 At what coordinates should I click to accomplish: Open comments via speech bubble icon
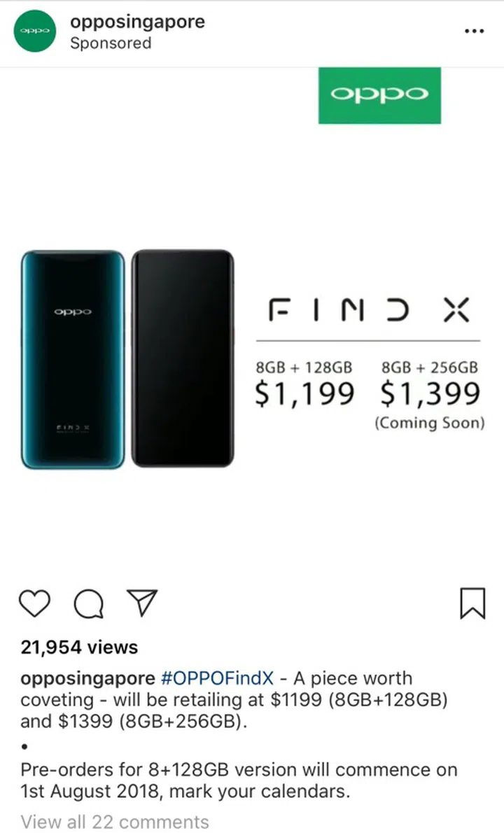[89, 604]
